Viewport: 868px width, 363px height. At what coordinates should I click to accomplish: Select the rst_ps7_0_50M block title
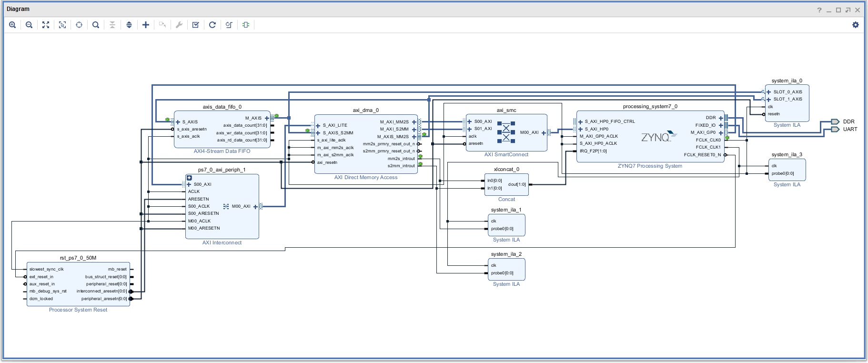click(78, 258)
